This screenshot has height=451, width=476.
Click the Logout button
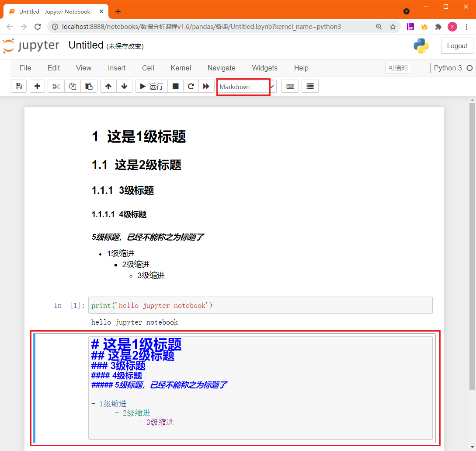457,46
